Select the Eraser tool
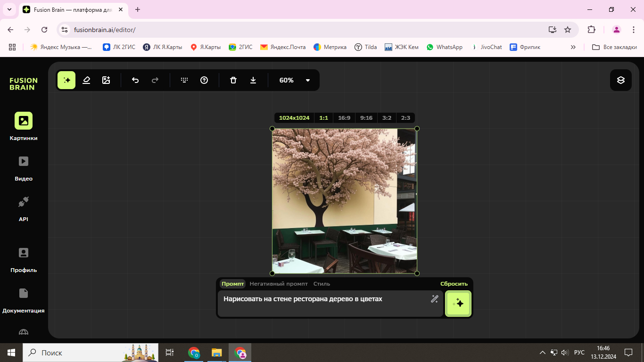 click(x=86, y=80)
